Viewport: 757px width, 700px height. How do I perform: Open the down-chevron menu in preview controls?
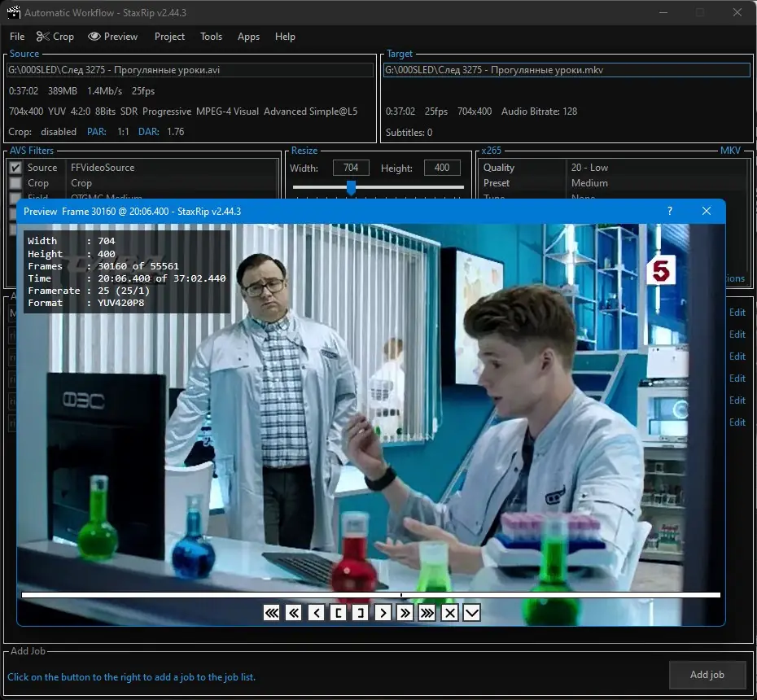[471, 613]
